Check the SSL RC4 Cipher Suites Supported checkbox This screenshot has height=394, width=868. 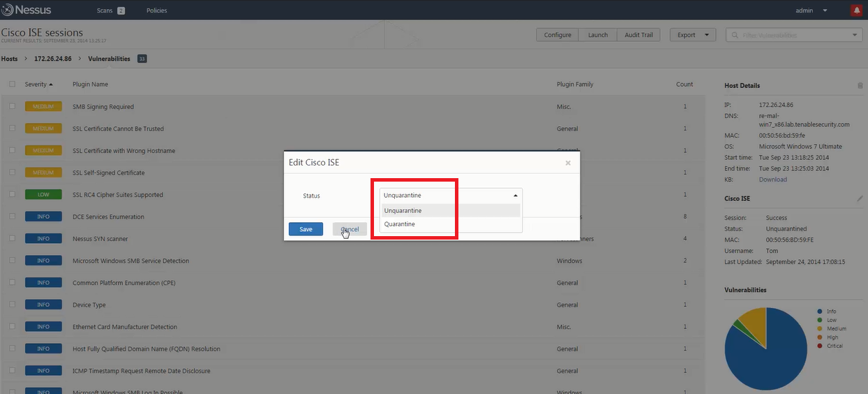(12, 195)
